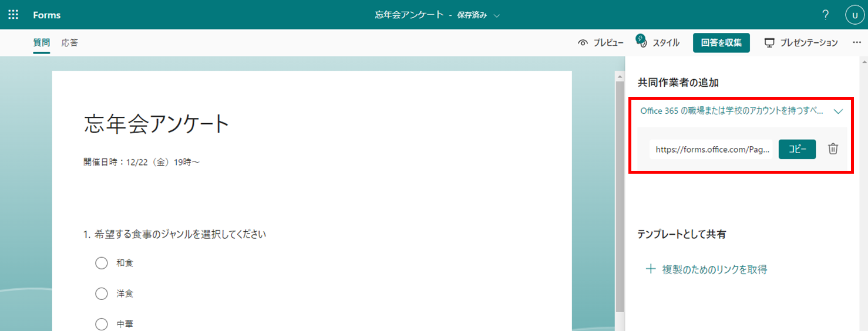Viewport: 868px width, 331px height.
Task: Open the more options ellipsis menu
Action: [x=857, y=43]
